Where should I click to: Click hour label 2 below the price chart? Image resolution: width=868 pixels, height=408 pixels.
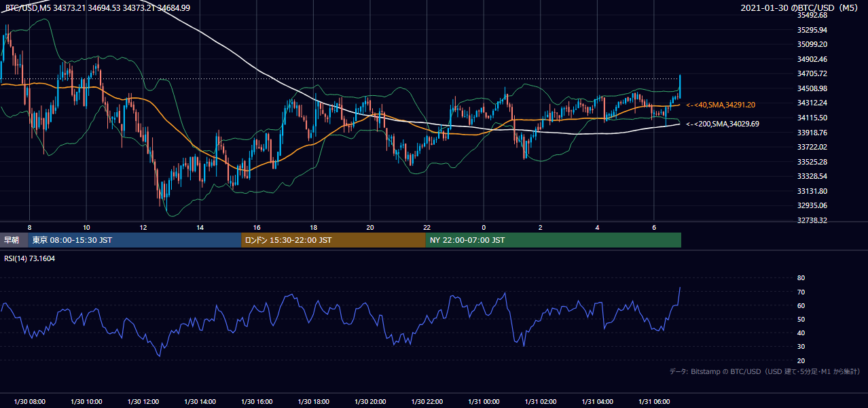tap(541, 227)
